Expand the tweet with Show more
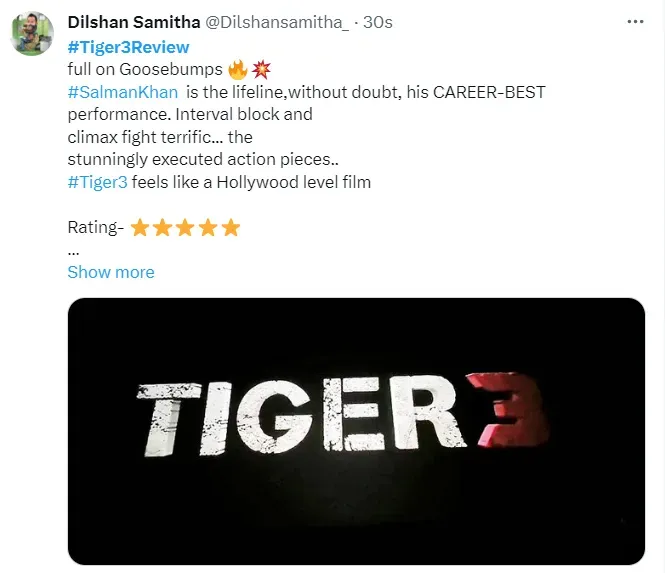The width and height of the screenshot is (665, 573). coord(111,272)
